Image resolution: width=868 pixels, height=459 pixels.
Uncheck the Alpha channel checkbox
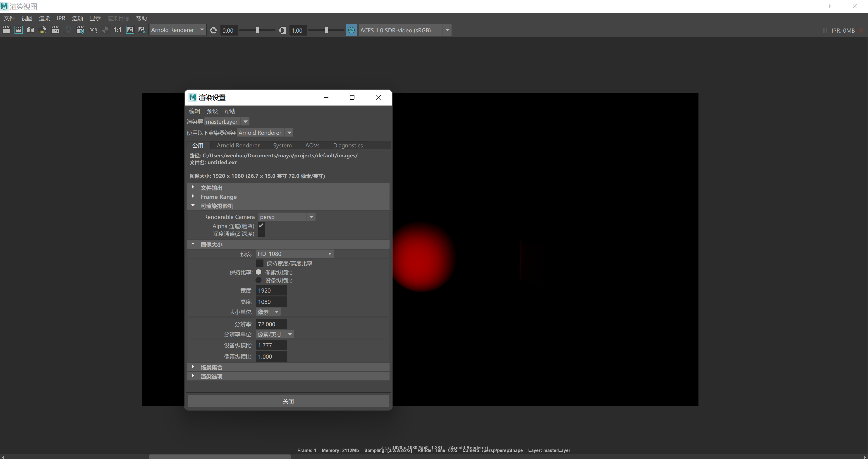(261, 226)
